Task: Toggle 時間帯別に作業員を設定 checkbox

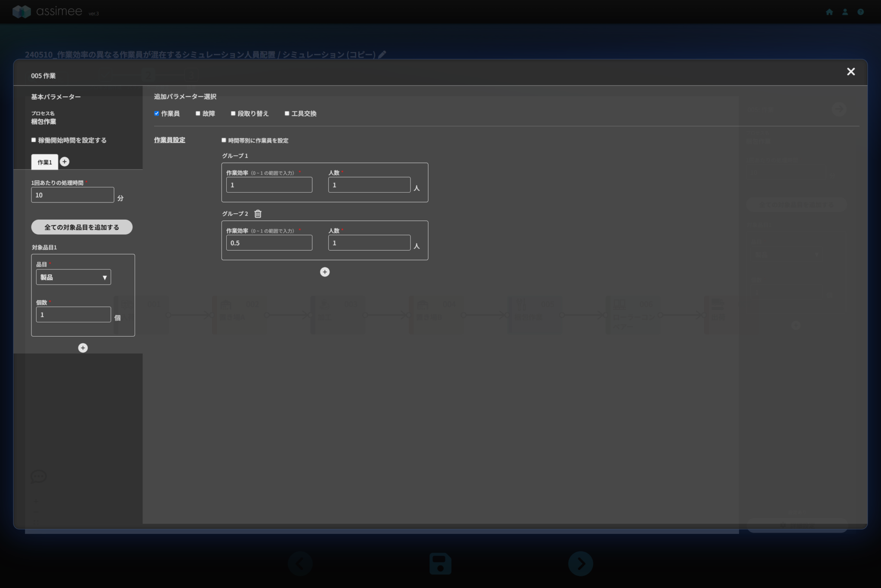Action: pyautogui.click(x=224, y=140)
